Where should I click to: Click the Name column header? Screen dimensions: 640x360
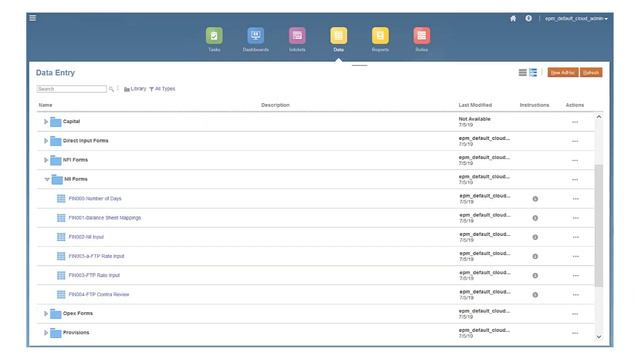click(x=45, y=105)
